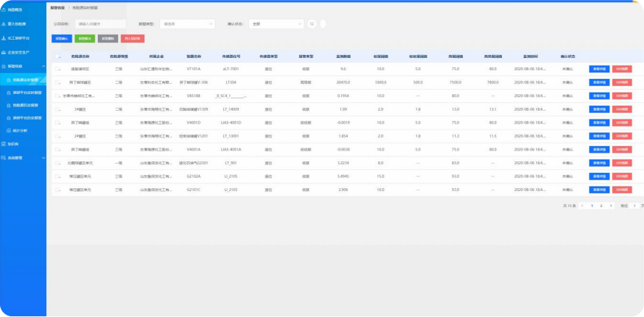Click the red 导入知识库 button
This screenshot has width=644, height=317.
pos(133,38)
